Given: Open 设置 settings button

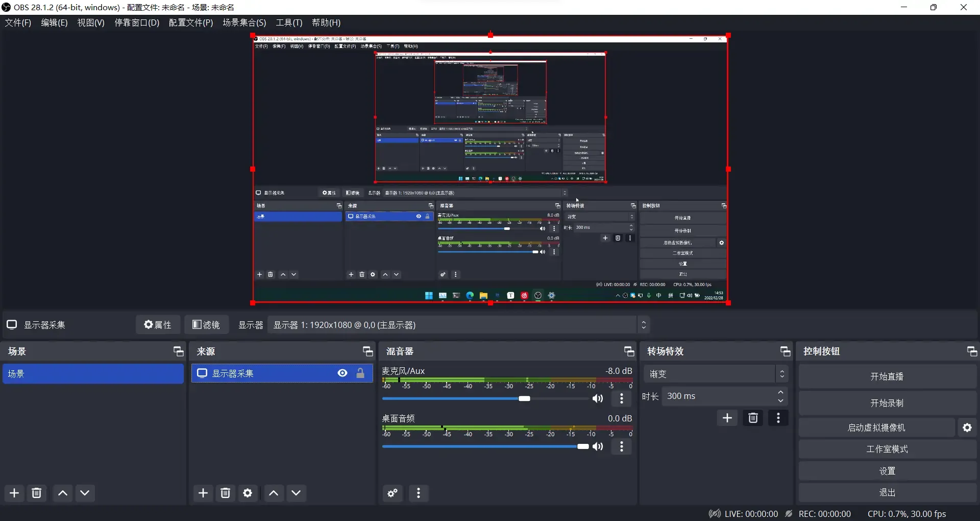Looking at the screenshot, I should click(887, 471).
